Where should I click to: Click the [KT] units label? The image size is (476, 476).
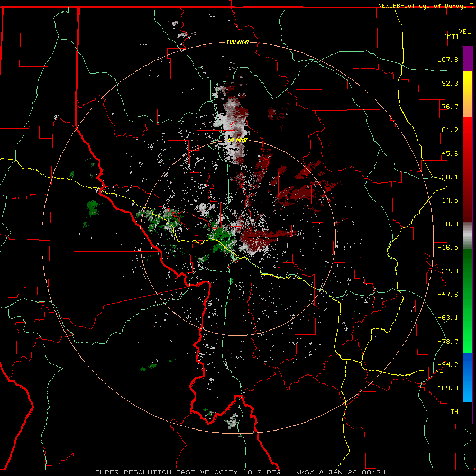452,36
